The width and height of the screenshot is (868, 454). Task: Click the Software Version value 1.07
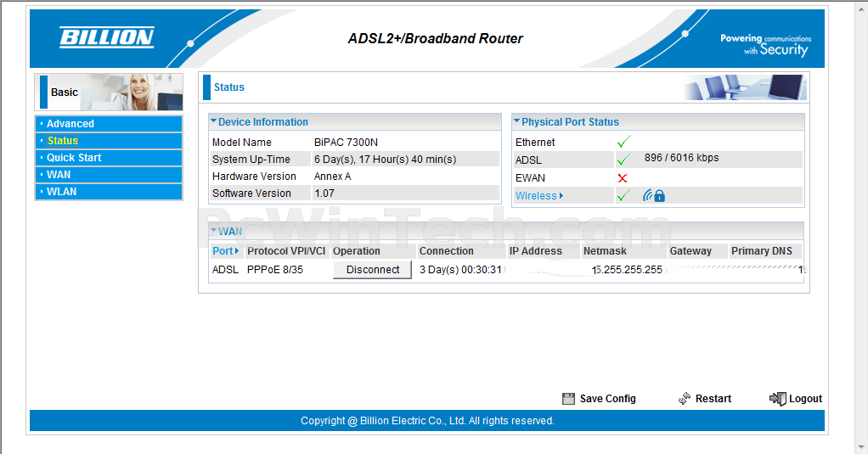324,193
